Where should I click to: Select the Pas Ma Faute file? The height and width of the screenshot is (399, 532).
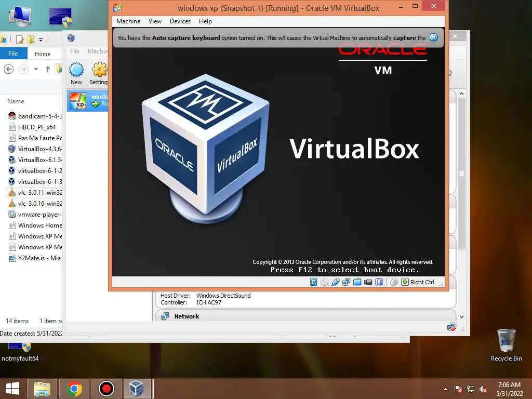click(x=35, y=138)
